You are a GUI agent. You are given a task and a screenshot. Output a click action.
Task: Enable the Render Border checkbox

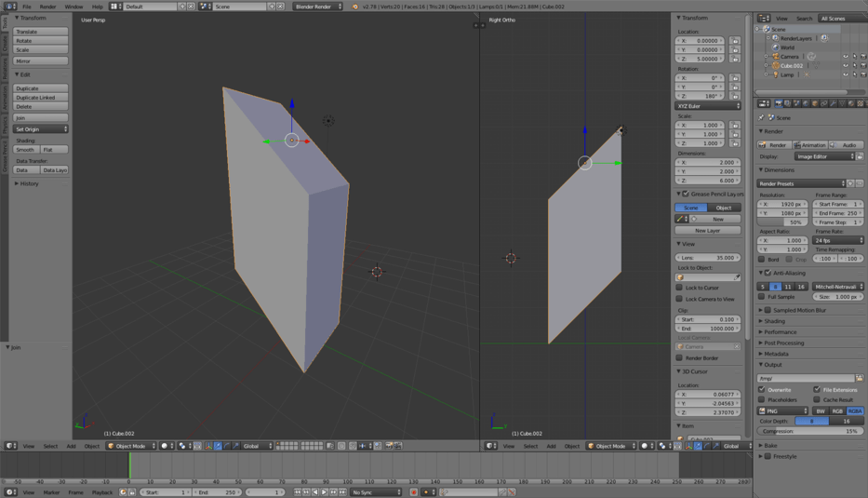tap(680, 357)
